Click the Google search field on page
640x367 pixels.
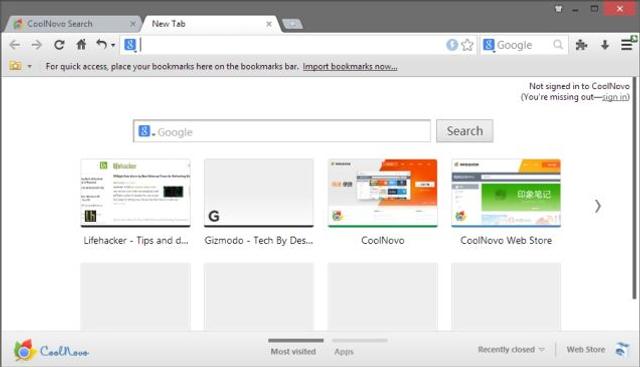(282, 131)
